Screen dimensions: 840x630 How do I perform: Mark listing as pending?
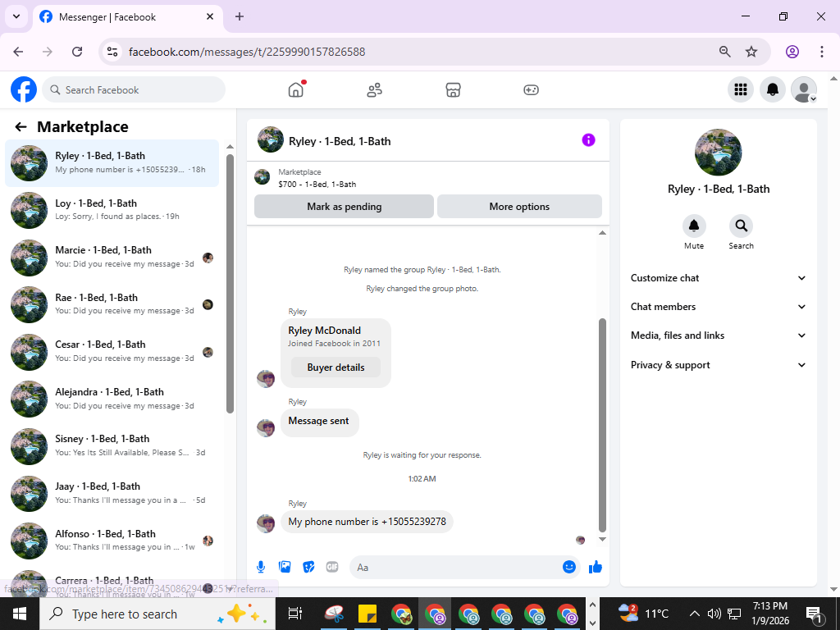point(344,206)
